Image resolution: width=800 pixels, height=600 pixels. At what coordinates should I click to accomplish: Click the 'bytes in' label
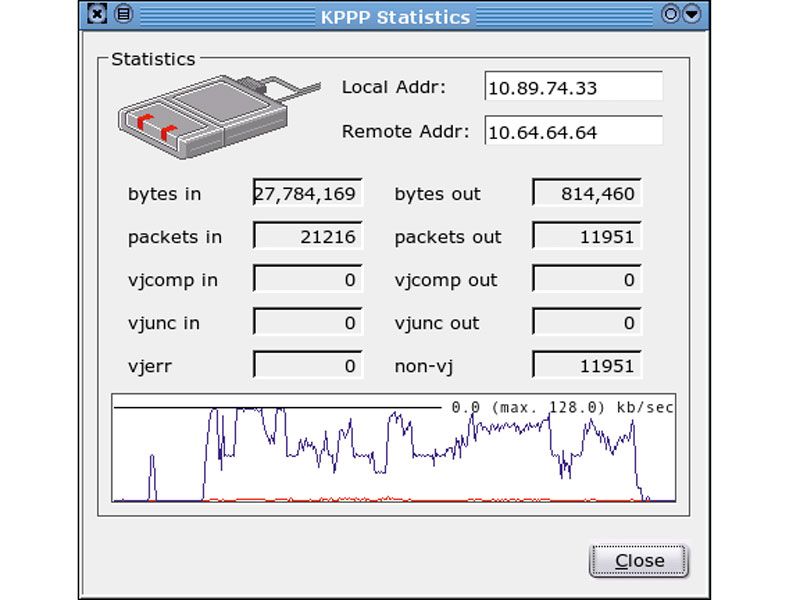pos(164,194)
